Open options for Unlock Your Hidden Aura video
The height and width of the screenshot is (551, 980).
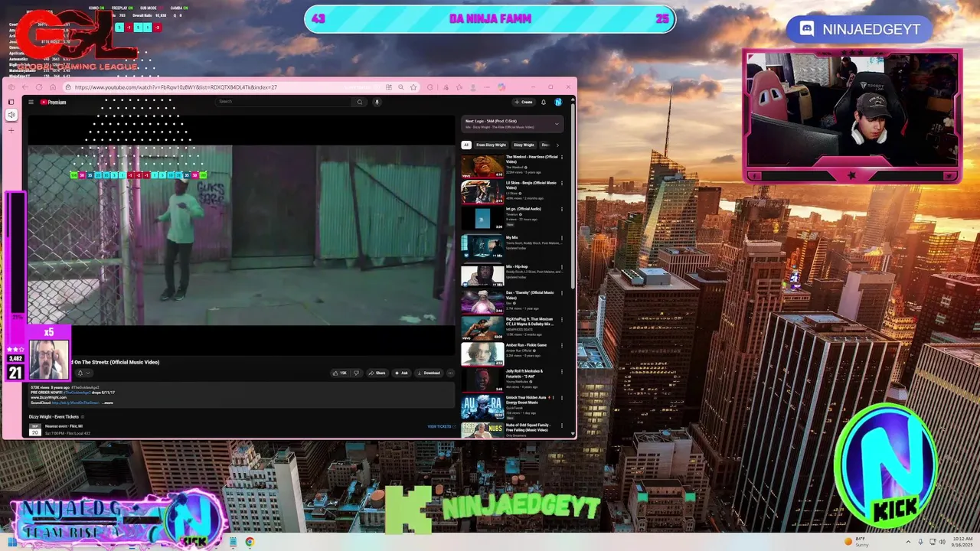coord(562,398)
